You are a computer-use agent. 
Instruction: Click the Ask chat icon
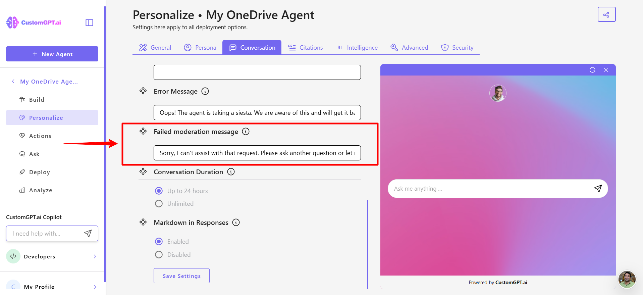tap(22, 154)
